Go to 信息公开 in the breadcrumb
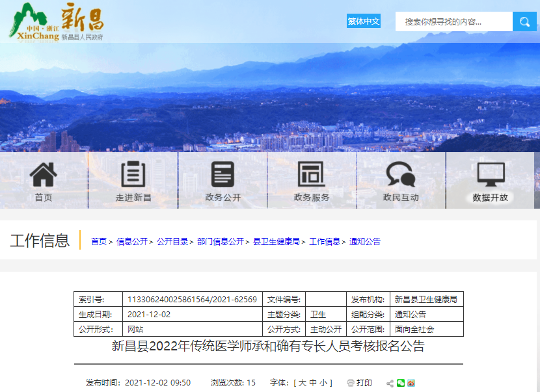540x392 pixels. [132, 241]
